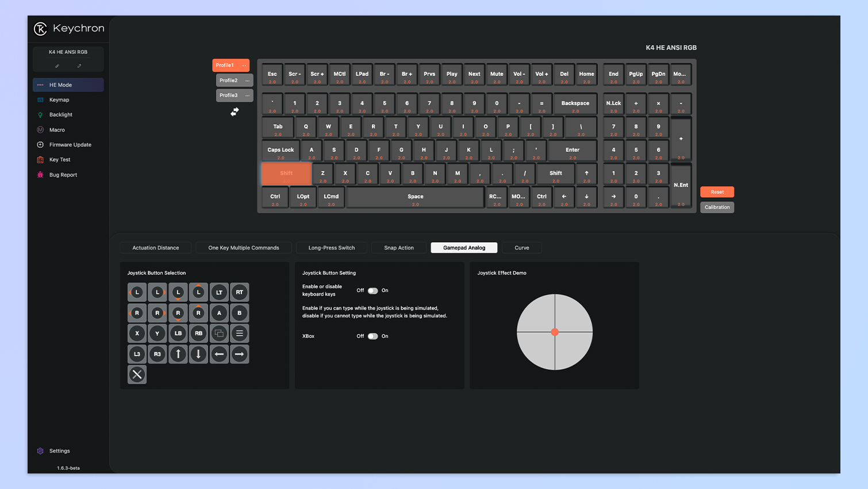Switch to the Actuation Distance tab
The height and width of the screenshot is (489, 868).
[x=156, y=248]
